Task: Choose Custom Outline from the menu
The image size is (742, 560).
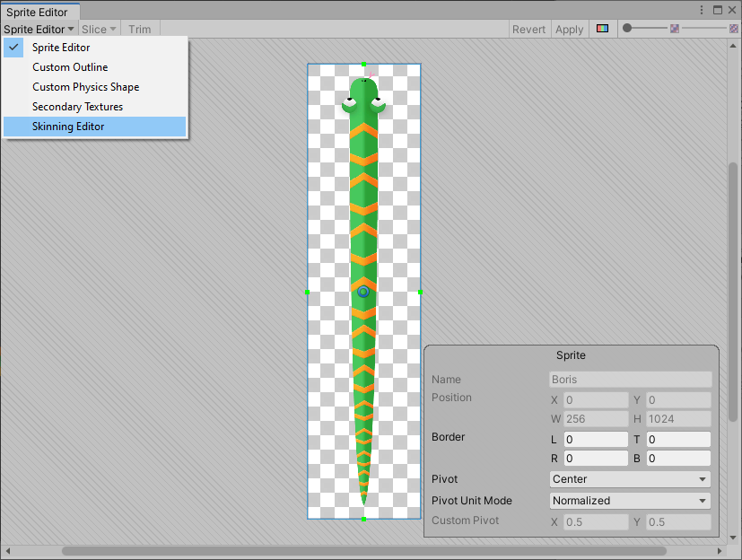Action: point(70,67)
